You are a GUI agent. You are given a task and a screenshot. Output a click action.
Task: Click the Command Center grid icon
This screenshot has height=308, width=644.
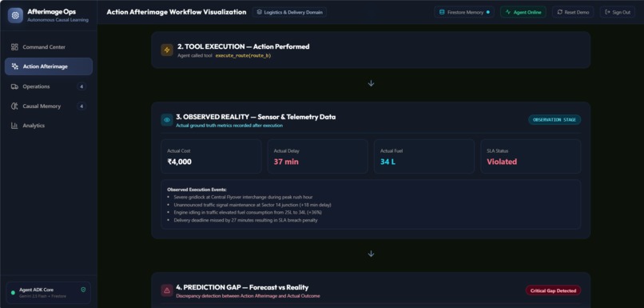(x=15, y=47)
